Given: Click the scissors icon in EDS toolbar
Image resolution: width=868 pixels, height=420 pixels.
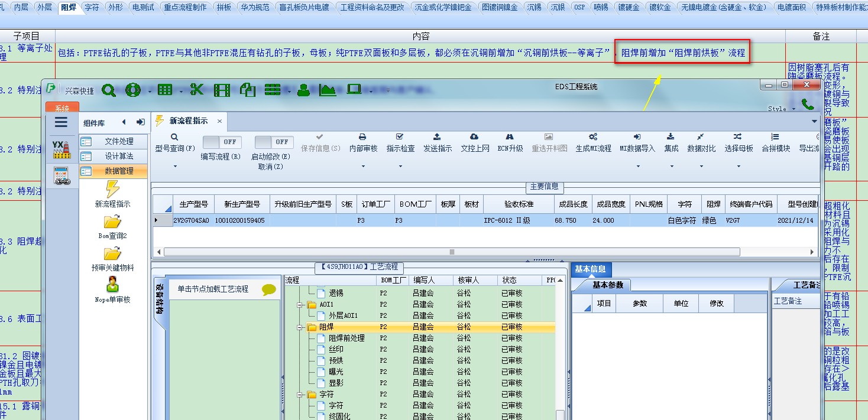Looking at the screenshot, I should pos(197,90).
